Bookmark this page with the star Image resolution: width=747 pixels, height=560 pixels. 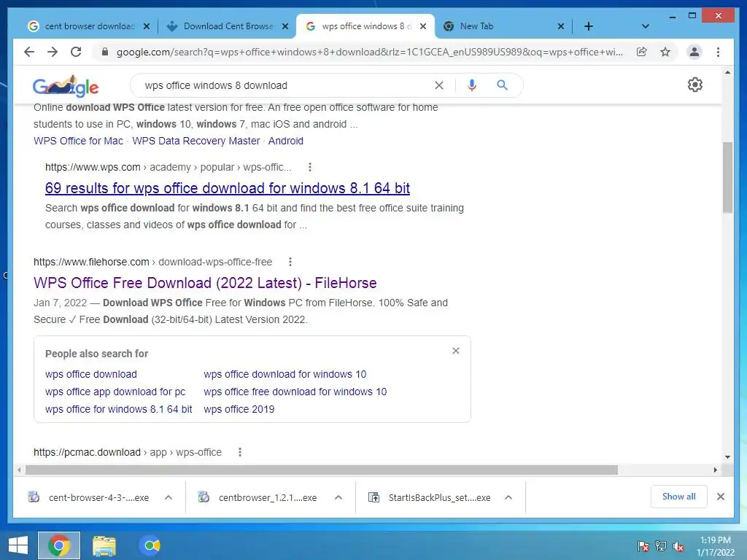[665, 52]
